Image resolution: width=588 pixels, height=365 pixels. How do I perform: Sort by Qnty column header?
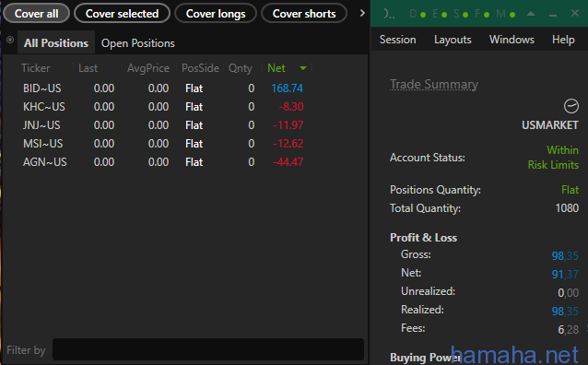[241, 68]
